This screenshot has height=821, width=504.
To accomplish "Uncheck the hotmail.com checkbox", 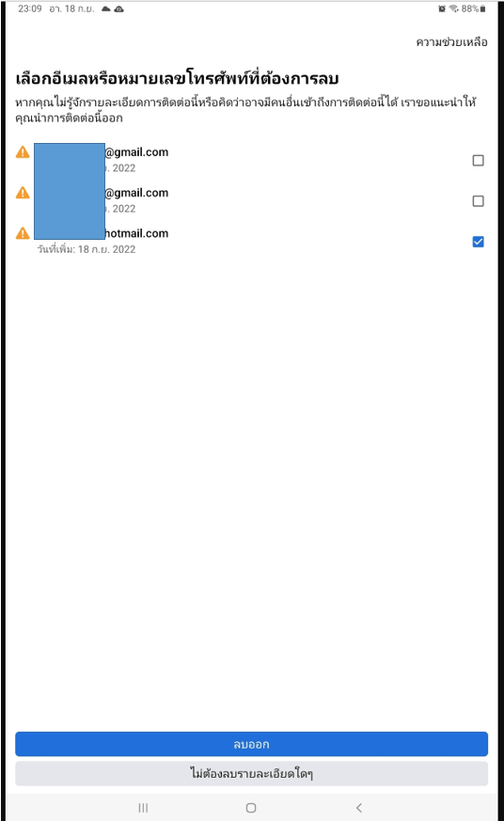I will click(x=478, y=242).
